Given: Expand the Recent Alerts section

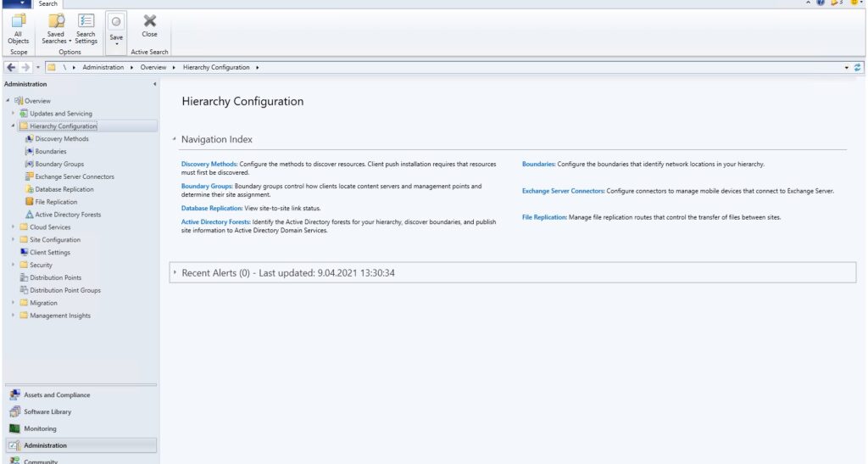Looking at the screenshot, I should [x=175, y=272].
